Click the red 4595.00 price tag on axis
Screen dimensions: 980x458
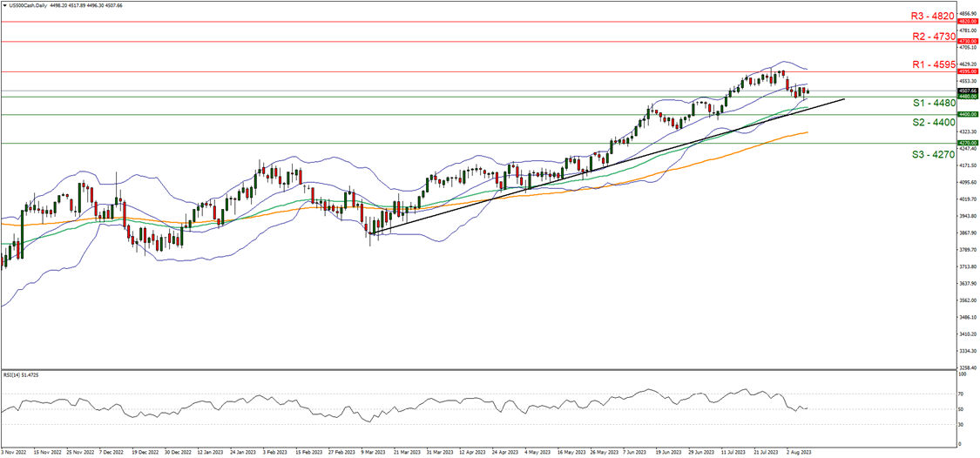[967, 71]
